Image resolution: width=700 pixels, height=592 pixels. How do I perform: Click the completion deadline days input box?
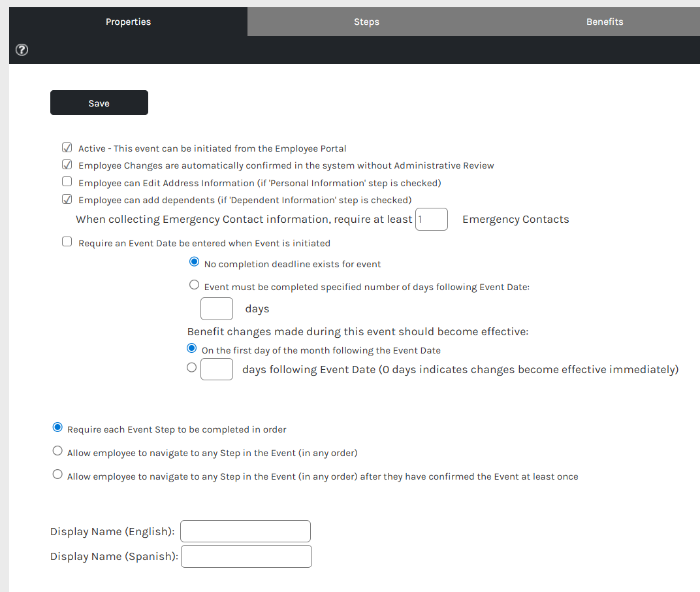[x=217, y=308]
